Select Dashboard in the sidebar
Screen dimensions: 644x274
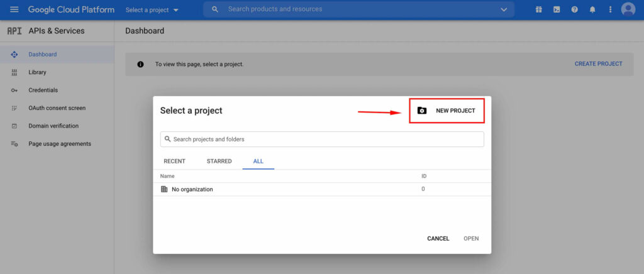43,54
